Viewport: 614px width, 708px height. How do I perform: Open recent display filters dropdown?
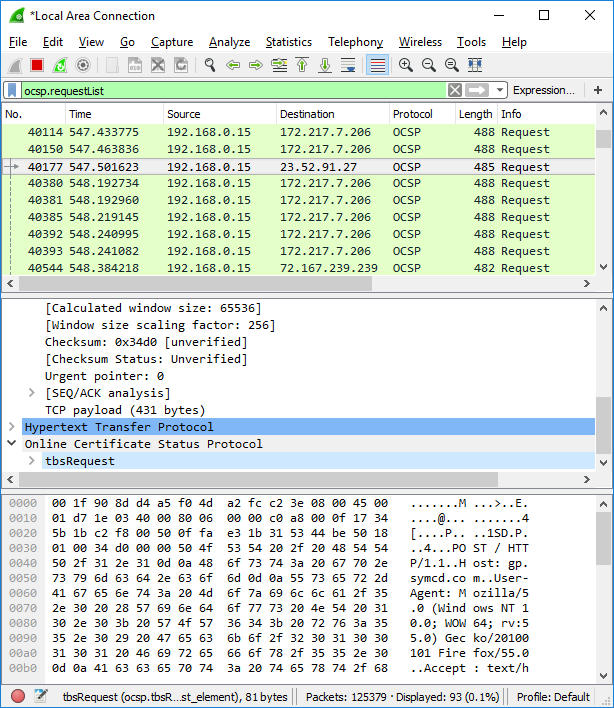tap(499, 90)
